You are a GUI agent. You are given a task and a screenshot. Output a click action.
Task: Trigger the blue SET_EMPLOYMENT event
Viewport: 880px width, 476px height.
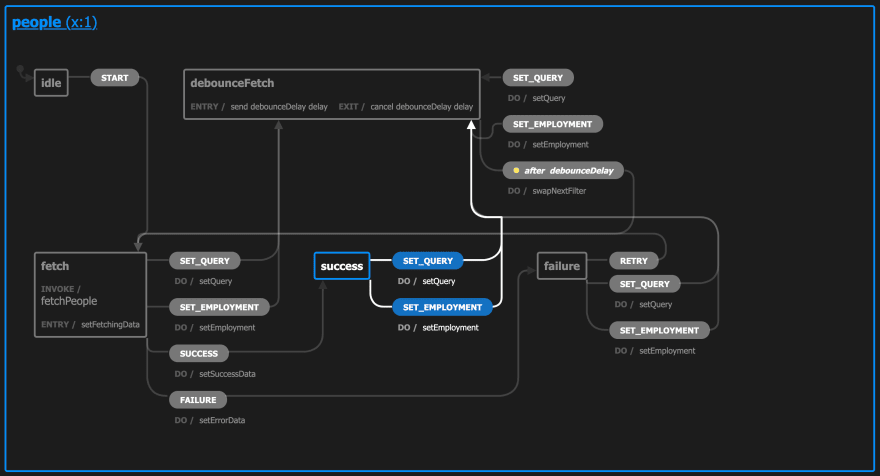coord(442,307)
